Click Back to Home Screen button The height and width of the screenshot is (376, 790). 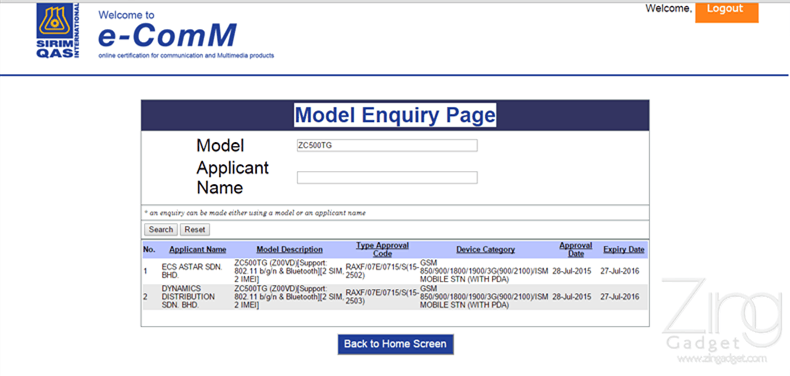pos(396,344)
